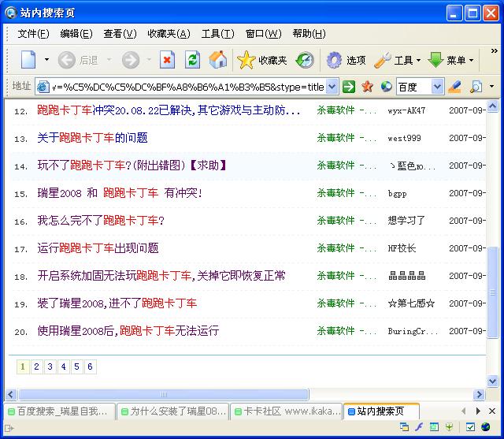The width and height of the screenshot is (504, 439).
Task: Click the favorite star icon beside address bar
Action: [x=367, y=87]
